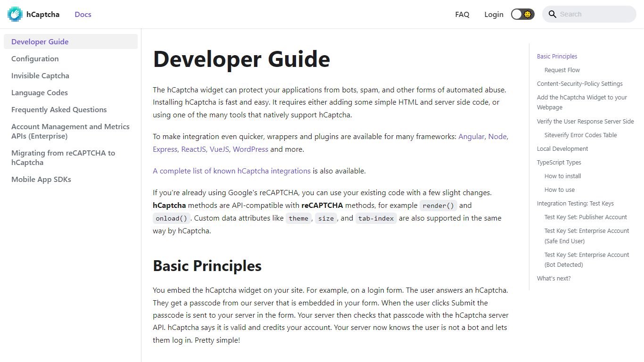Select Developer Guide in sidebar
The image size is (644, 362).
point(71,41)
